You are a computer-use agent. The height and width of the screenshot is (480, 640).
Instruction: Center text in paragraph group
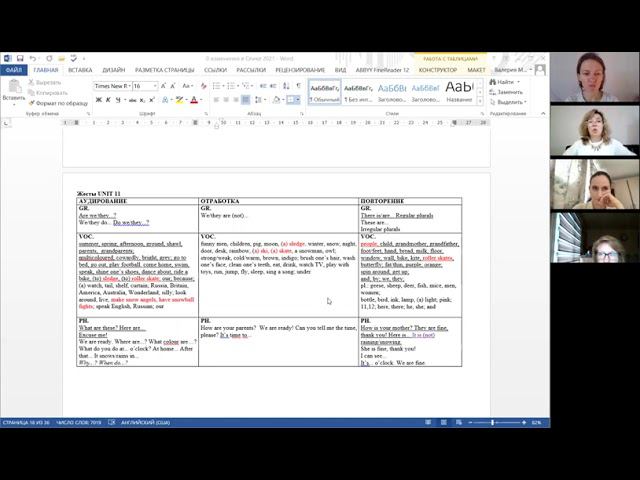(x=226, y=100)
